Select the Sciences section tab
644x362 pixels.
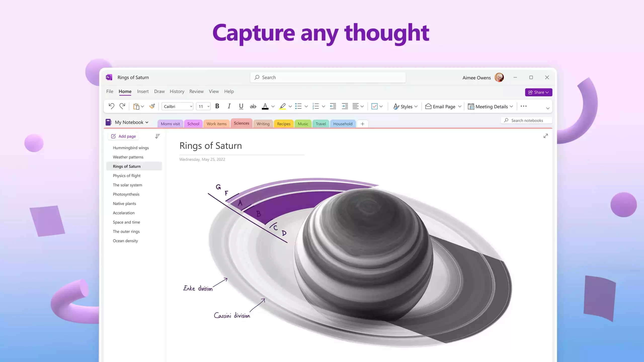click(x=241, y=123)
